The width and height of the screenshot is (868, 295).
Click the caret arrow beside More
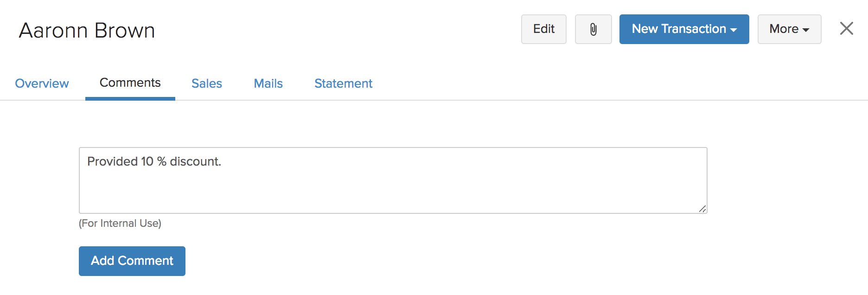click(x=806, y=30)
